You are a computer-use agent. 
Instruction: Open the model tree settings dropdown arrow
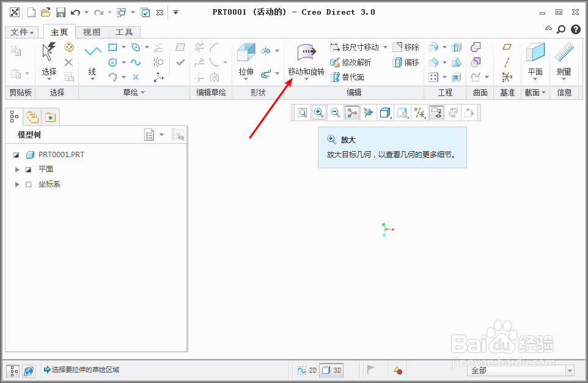(x=161, y=135)
